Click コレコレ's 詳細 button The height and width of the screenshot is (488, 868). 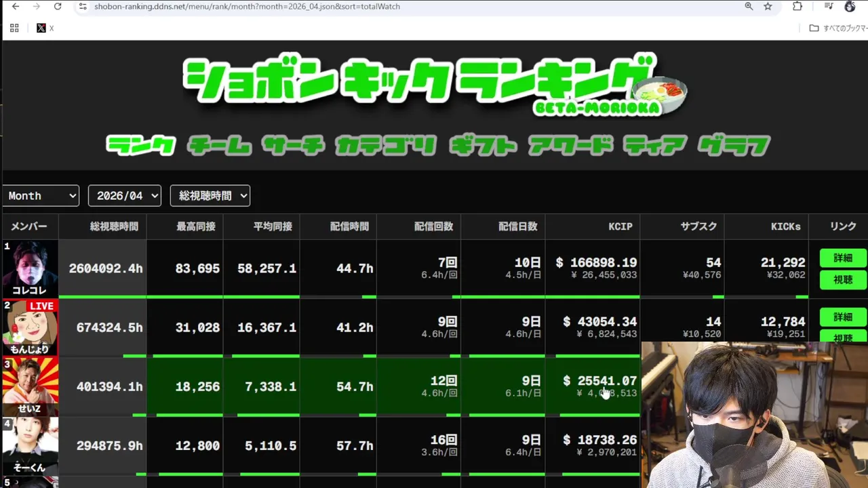[843, 258]
